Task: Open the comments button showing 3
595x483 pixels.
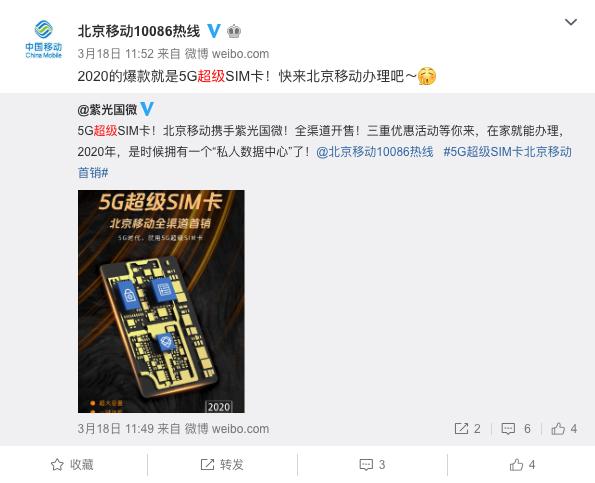Action: click(x=372, y=465)
